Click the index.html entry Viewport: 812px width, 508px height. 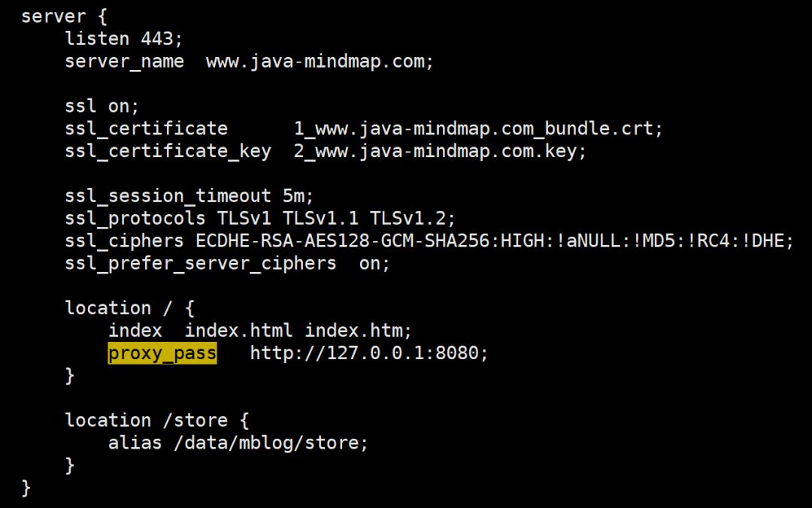238,331
